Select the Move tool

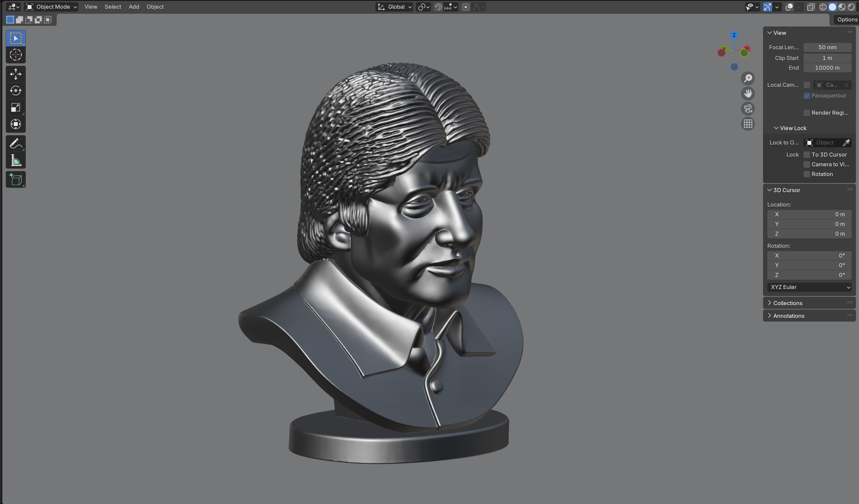16,74
